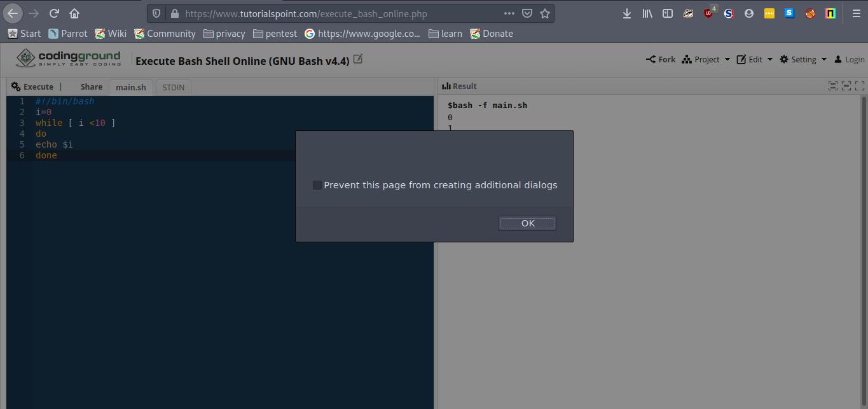Click the browser forward arrow button
The image size is (868, 409).
point(34,13)
